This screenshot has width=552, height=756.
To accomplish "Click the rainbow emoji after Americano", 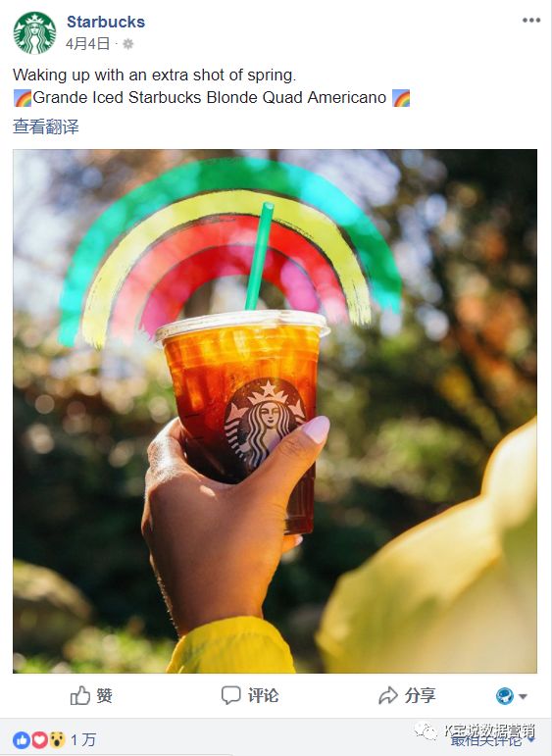I will tap(401, 98).
